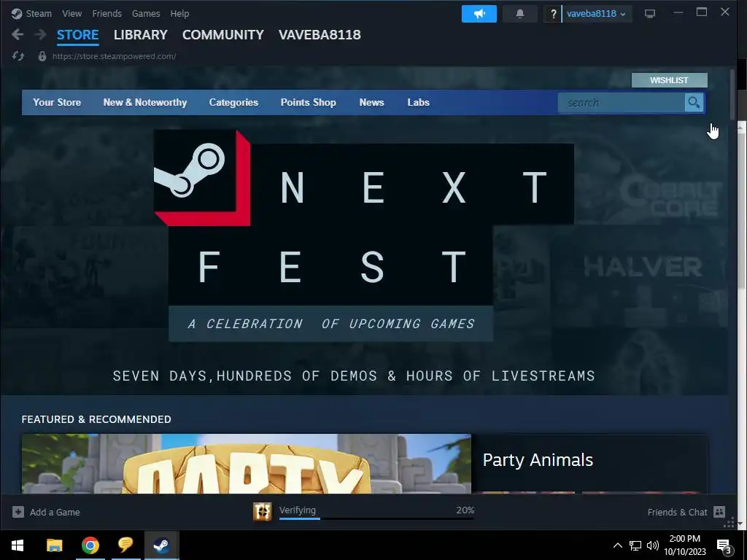This screenshot has height=560, width=747.
Task: Go forward with the right arrow
Action: click(41, 34)
